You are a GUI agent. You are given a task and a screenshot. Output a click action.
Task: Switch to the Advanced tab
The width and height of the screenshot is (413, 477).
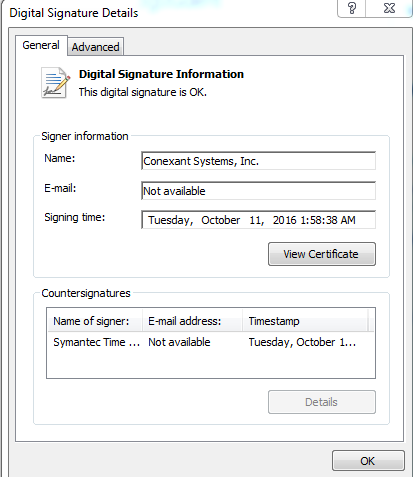[95, 47]
